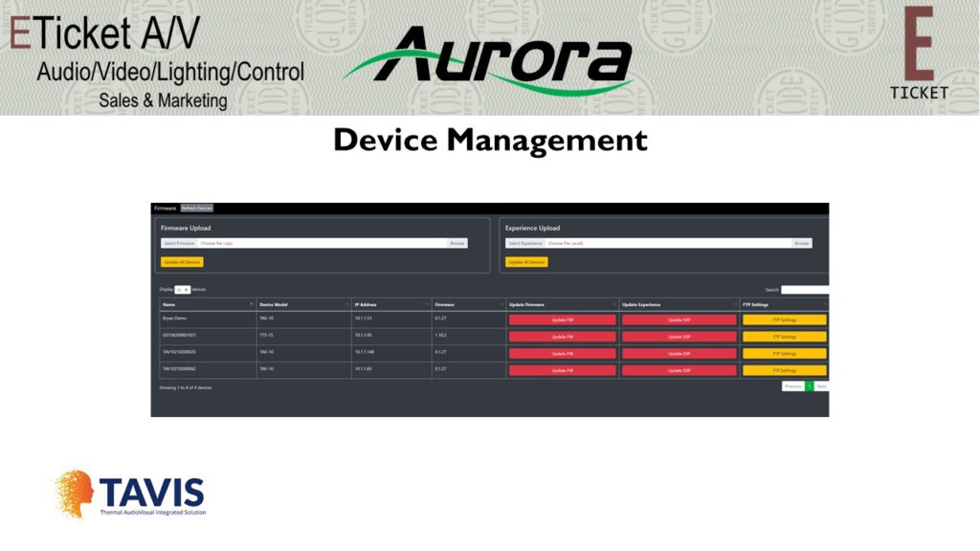980x551 pixels.
Task: Click the Refresh Devices button
Action: (x=197, y=208)
